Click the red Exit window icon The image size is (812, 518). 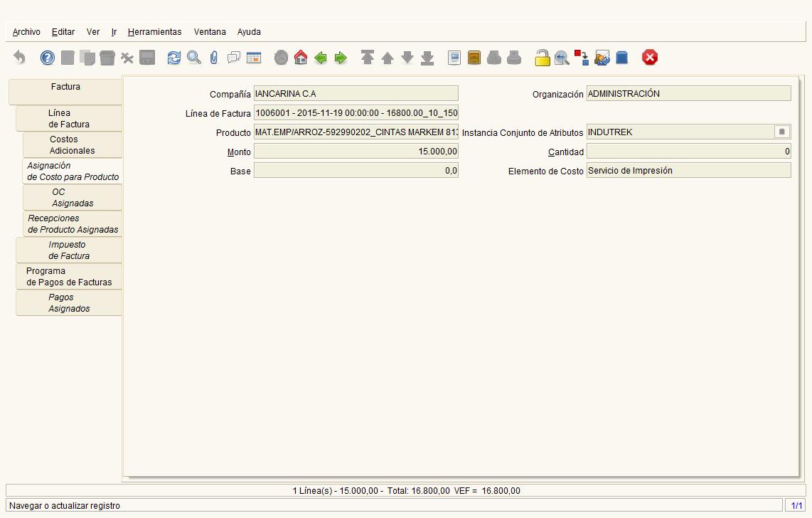pyautogui.click(x=649, y=57)
